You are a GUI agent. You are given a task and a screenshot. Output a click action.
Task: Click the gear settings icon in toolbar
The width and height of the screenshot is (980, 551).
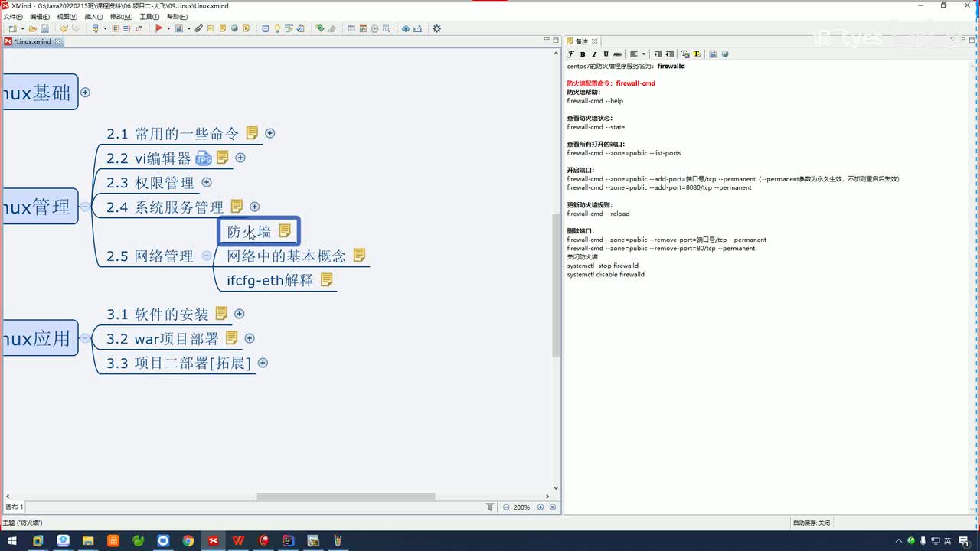pyautogui.click(x=437, y=29)
